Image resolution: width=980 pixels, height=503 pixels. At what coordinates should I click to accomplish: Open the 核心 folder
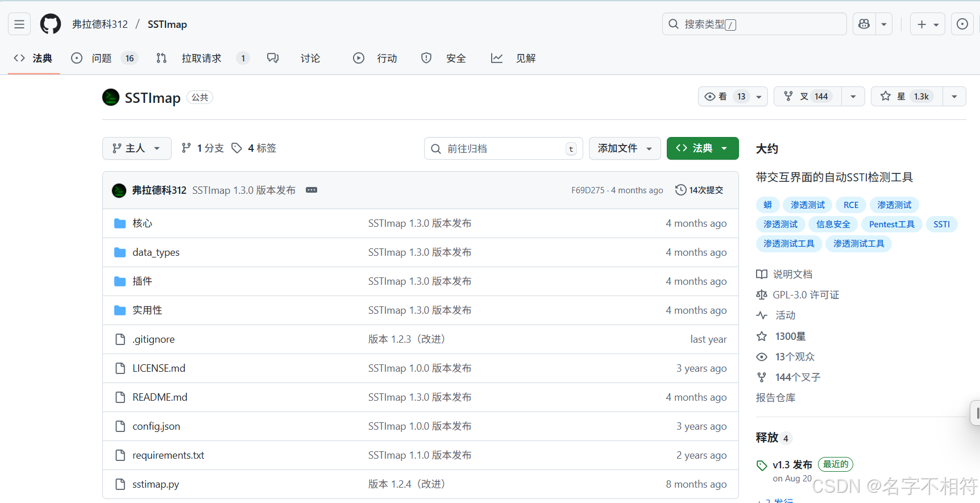[142, 223]
